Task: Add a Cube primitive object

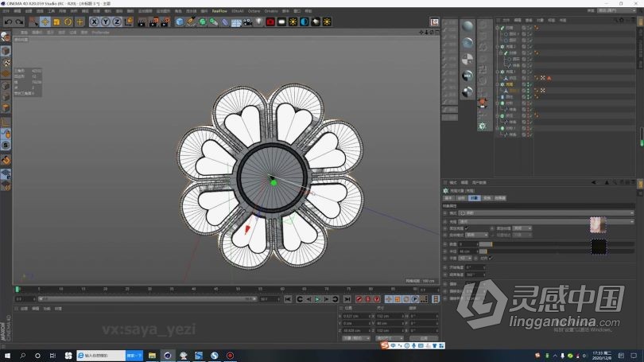Action: pos(180,21)
